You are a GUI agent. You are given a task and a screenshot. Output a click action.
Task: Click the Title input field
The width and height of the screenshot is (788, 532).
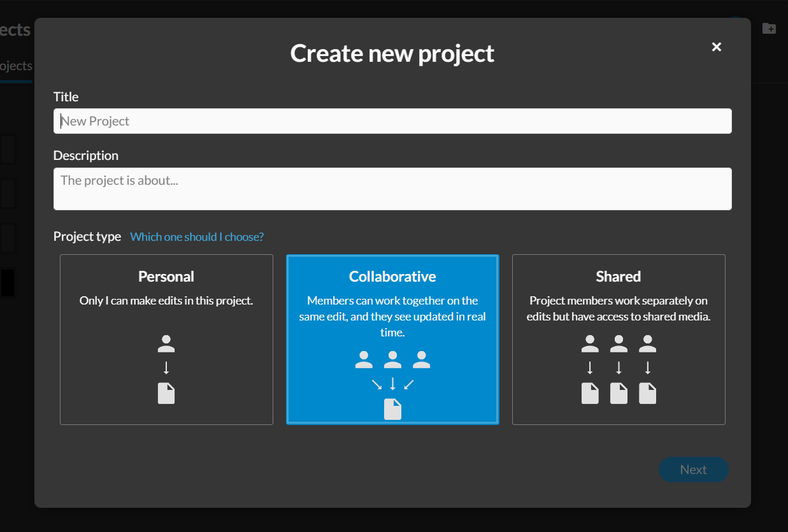pos(392,121)
